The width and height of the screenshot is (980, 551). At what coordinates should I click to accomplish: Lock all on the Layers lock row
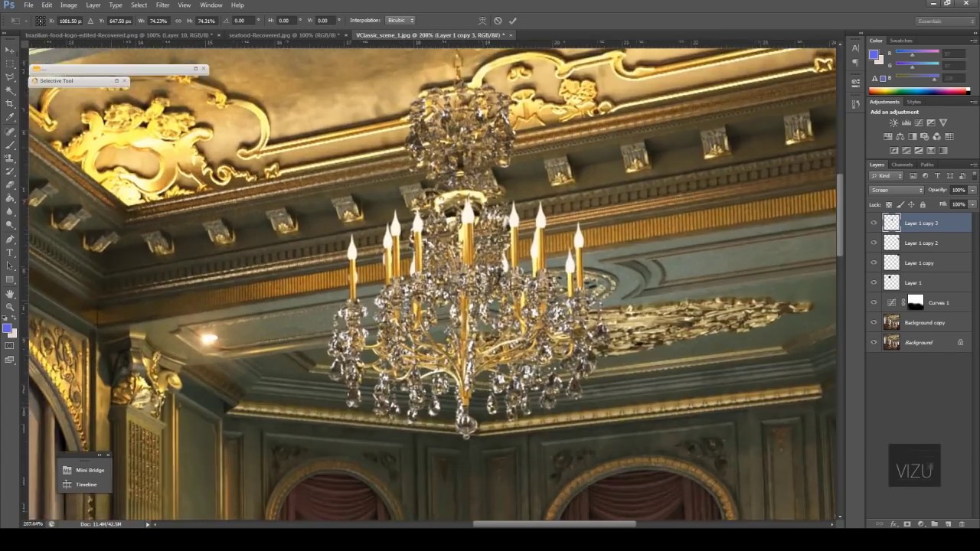coord(923,204)
